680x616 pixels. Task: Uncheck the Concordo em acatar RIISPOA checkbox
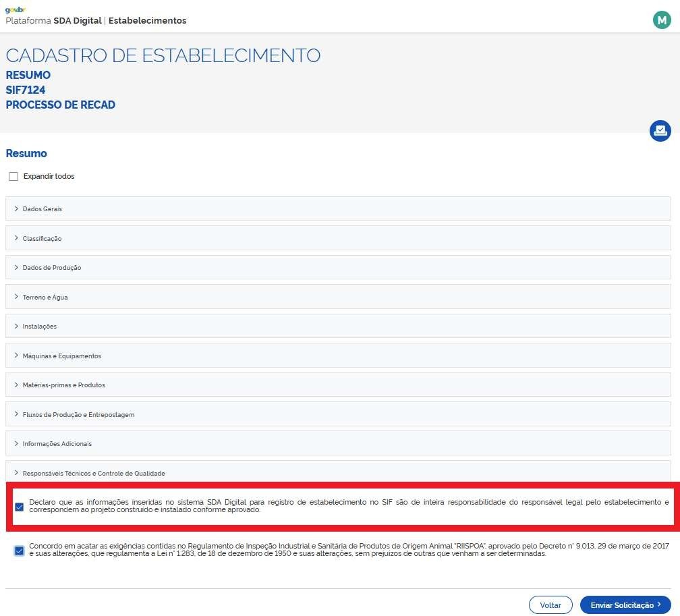[19, 551]
